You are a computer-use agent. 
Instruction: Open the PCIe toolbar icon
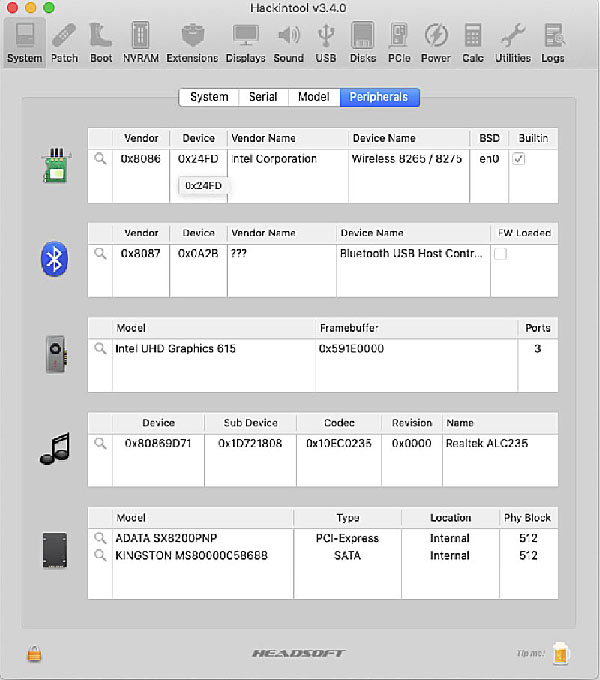(399, 42)
